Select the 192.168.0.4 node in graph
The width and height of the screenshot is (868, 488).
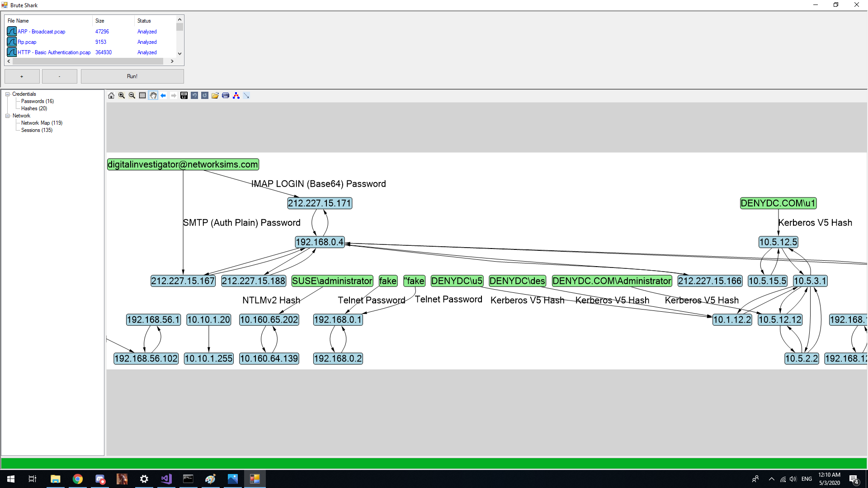coord(320,242)
